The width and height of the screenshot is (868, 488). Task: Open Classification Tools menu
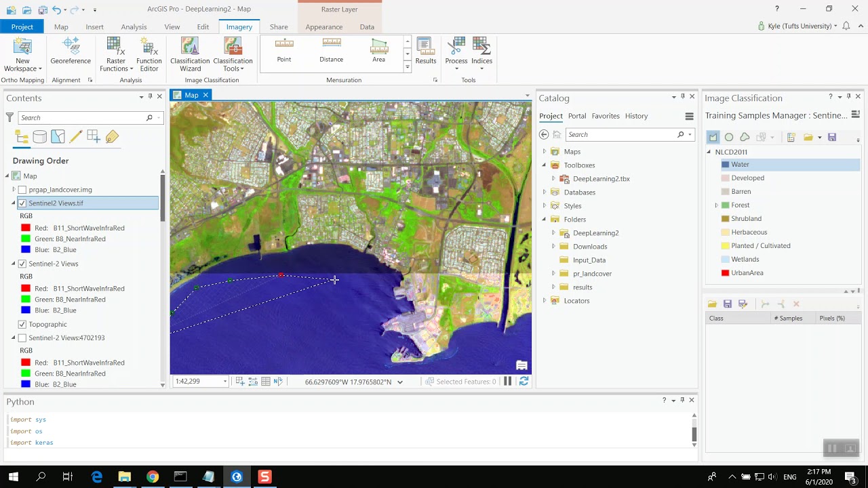(x=233, y=55)
